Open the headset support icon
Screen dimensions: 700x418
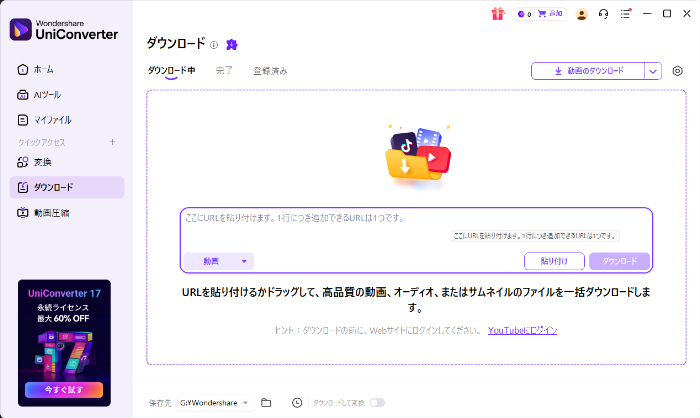[604, 14]
